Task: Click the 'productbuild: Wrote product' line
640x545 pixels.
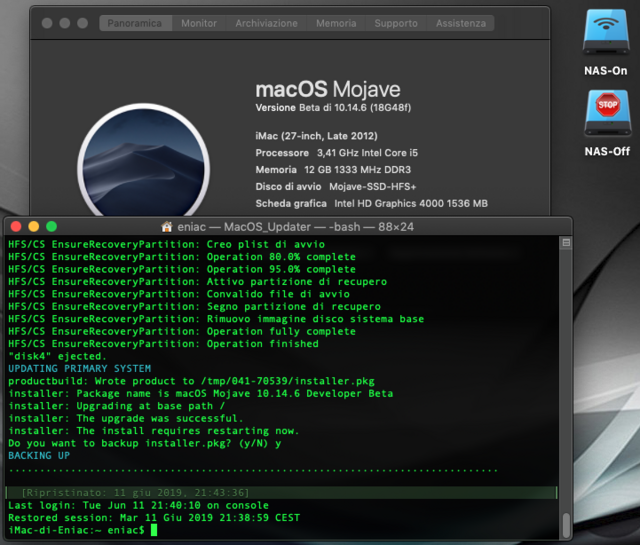Action: coord(191,381)
